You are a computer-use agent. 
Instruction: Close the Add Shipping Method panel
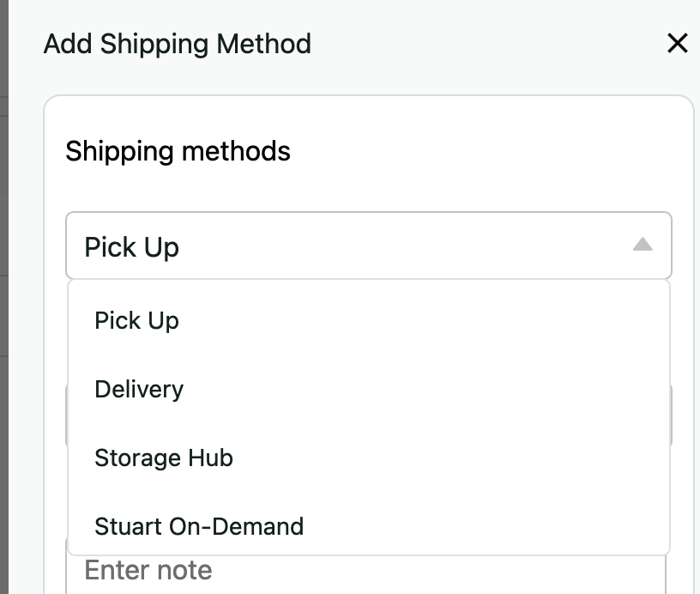click(677, 43)
